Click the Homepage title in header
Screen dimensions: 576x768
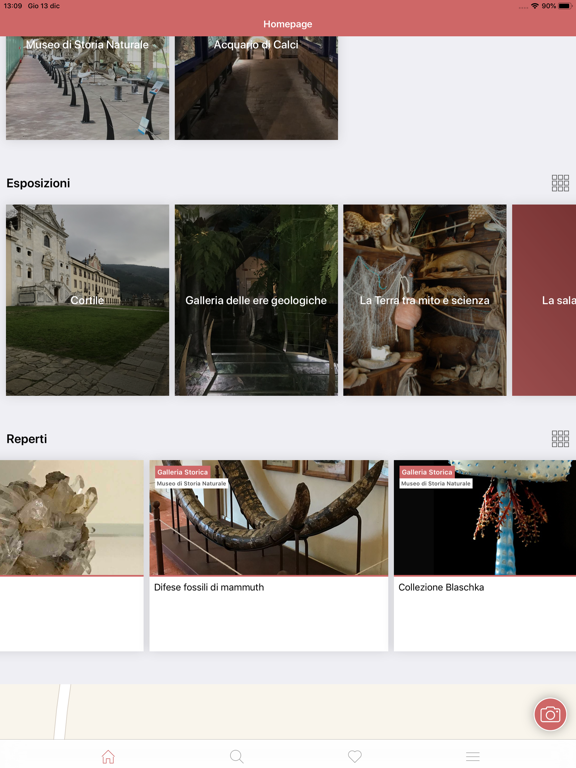point(288,24)
